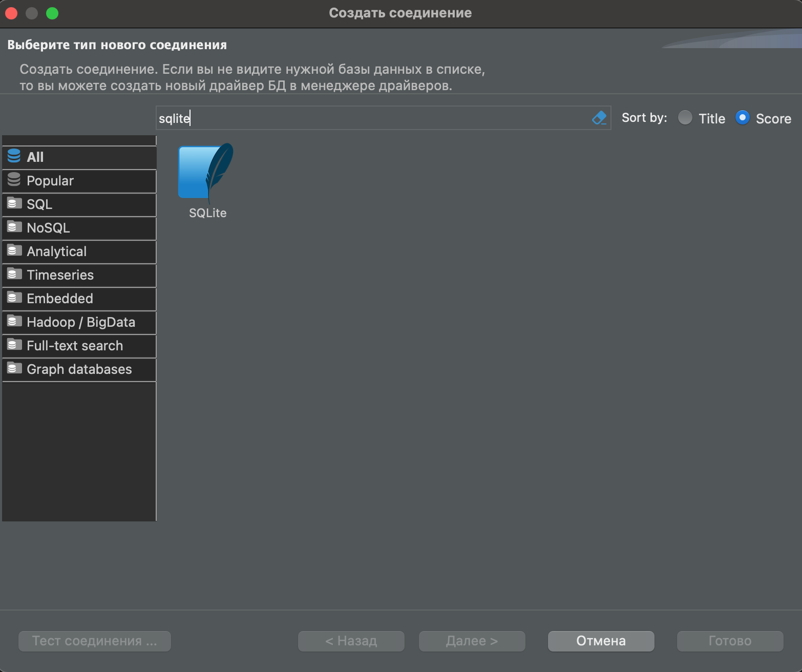The width and height of the screenshot is (802, 672).
Task: Click the Timeseries category icon
Action: click(14, 274)
